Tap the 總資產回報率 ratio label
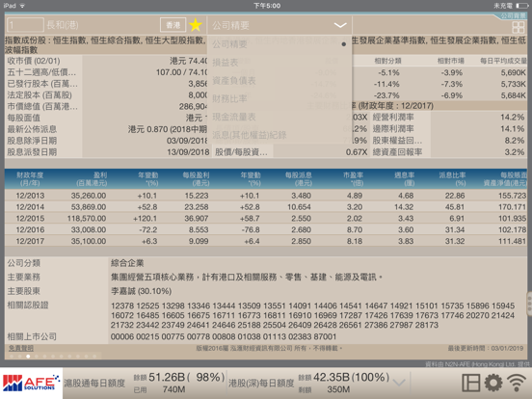 pyautogui.click(x=397, y=152)
